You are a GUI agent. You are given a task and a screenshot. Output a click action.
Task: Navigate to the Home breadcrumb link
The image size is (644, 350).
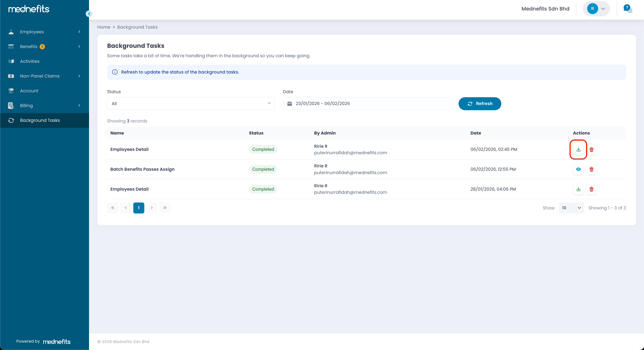click(104, 27)
